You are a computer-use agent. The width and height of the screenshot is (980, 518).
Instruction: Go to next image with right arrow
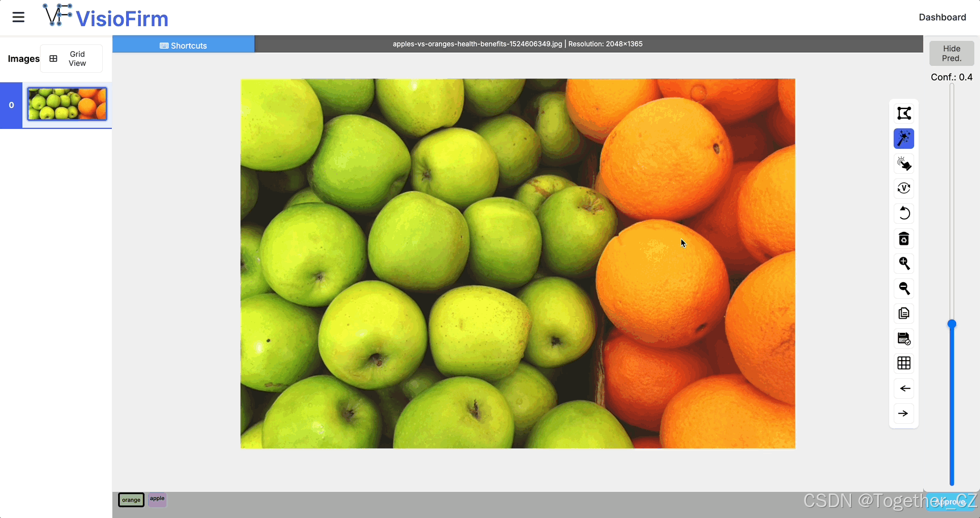coord(904,413)
